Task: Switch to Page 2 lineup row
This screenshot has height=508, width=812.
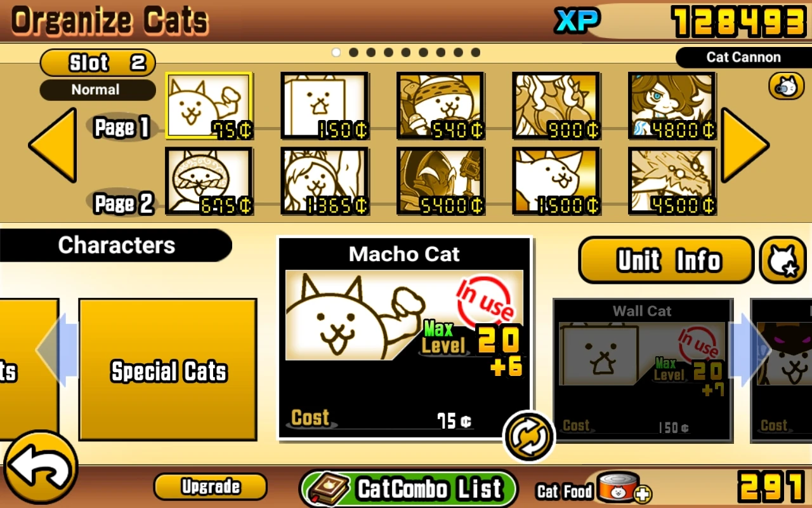Action: pos(122,203)
